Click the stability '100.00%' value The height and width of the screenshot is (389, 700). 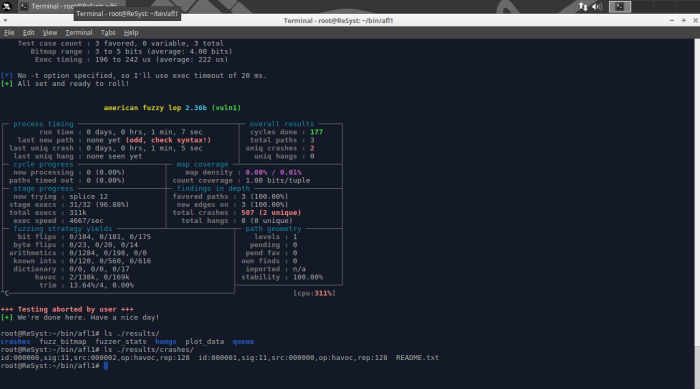pyautogui.click(x=308, y=277)
